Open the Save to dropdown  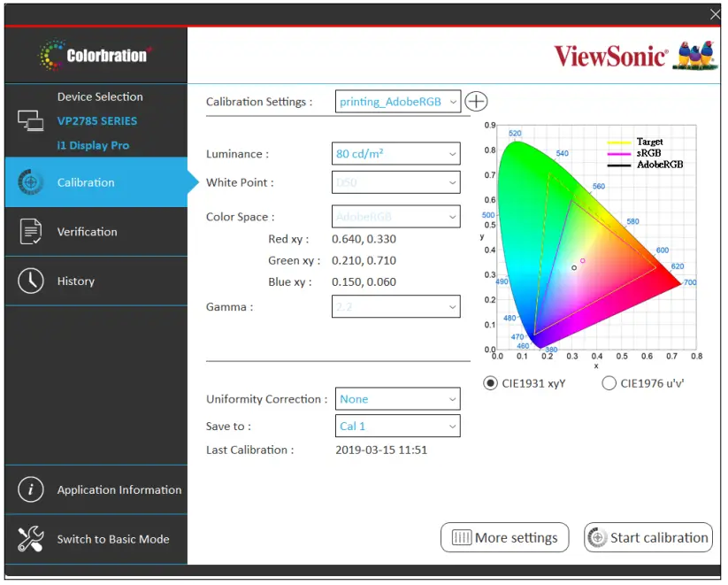396,426
